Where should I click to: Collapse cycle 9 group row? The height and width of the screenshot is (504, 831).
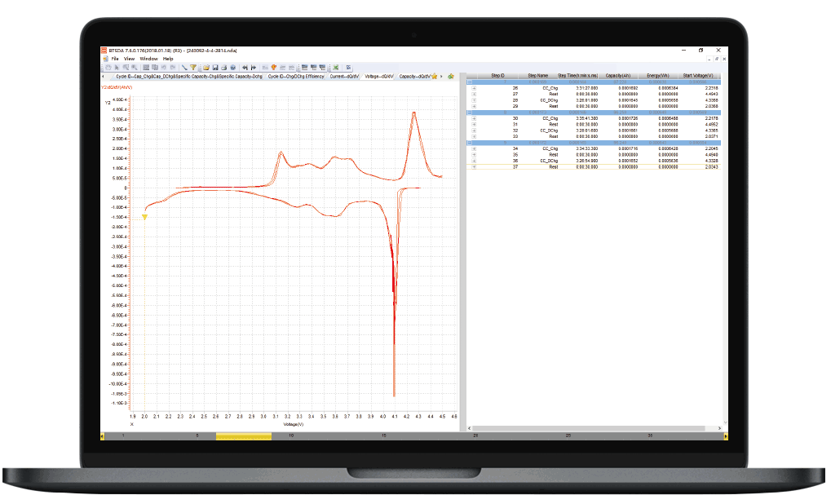point(470,143)
